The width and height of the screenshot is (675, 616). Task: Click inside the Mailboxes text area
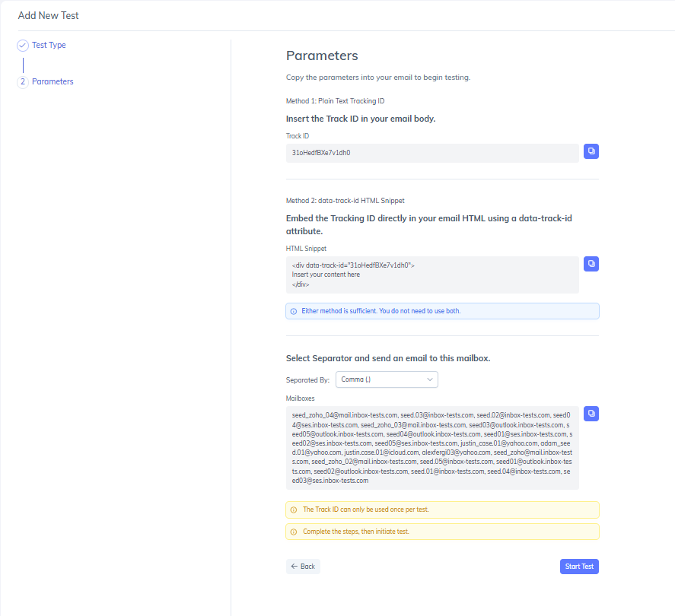click(x=432, y=448)
